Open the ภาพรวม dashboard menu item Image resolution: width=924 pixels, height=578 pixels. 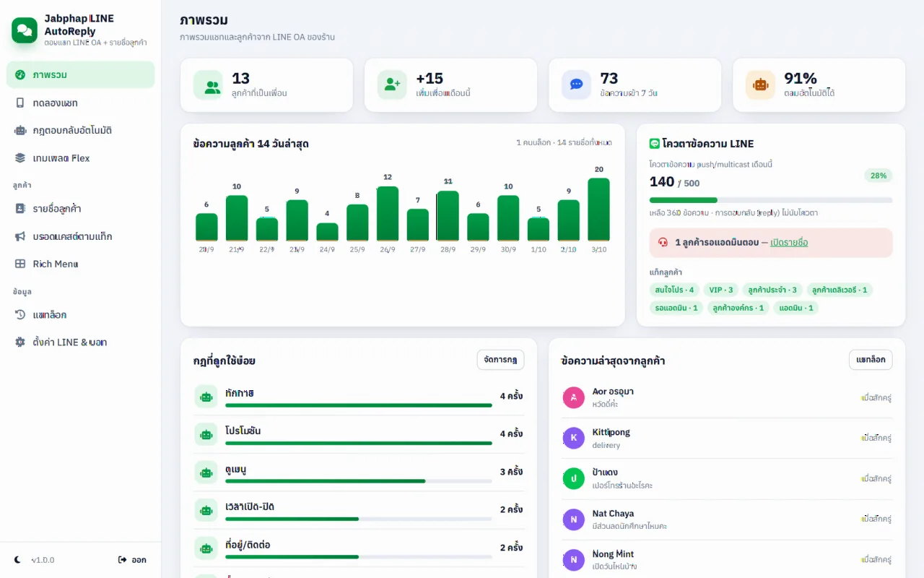(80, 74)
